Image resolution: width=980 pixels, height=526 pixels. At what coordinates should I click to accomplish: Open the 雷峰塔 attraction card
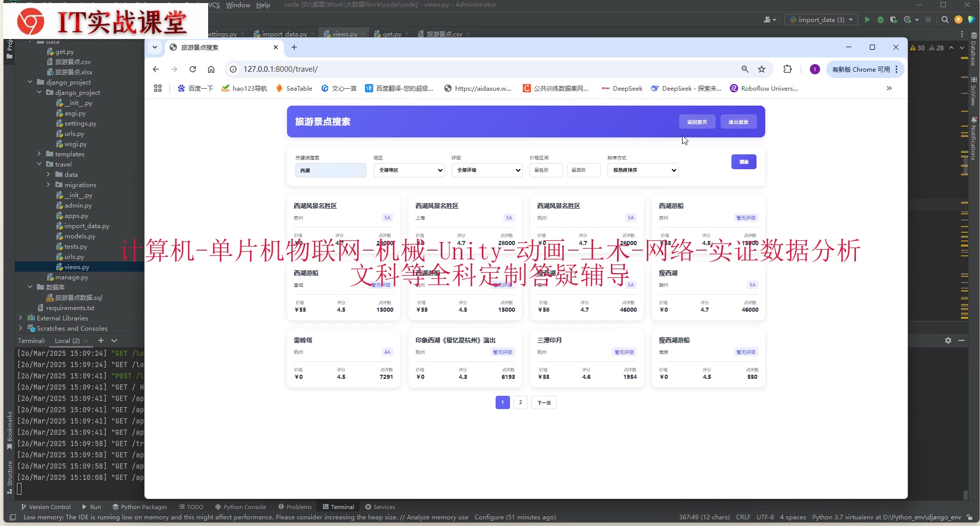click(343, 358)
